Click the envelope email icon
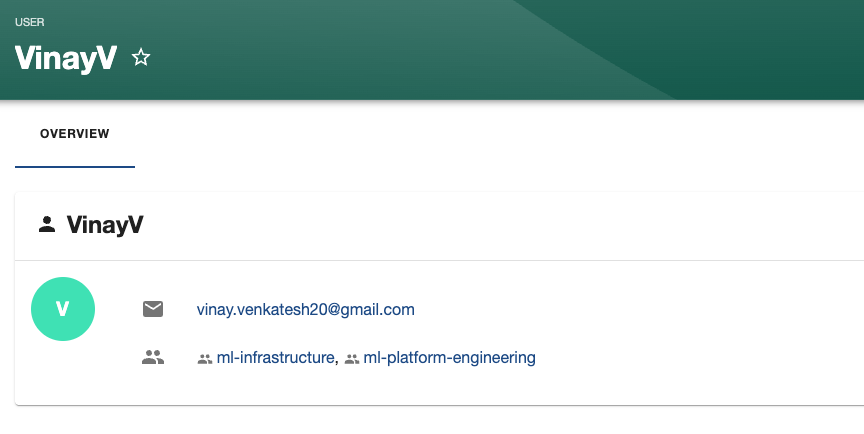This screenshot has height=434, width=864. (x=153, y=309)
